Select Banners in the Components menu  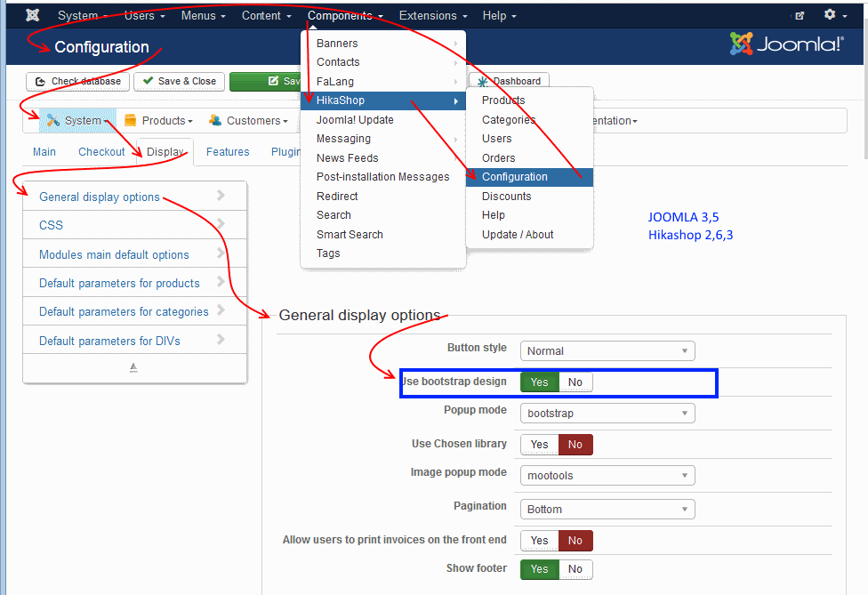(x=383, y=44)
